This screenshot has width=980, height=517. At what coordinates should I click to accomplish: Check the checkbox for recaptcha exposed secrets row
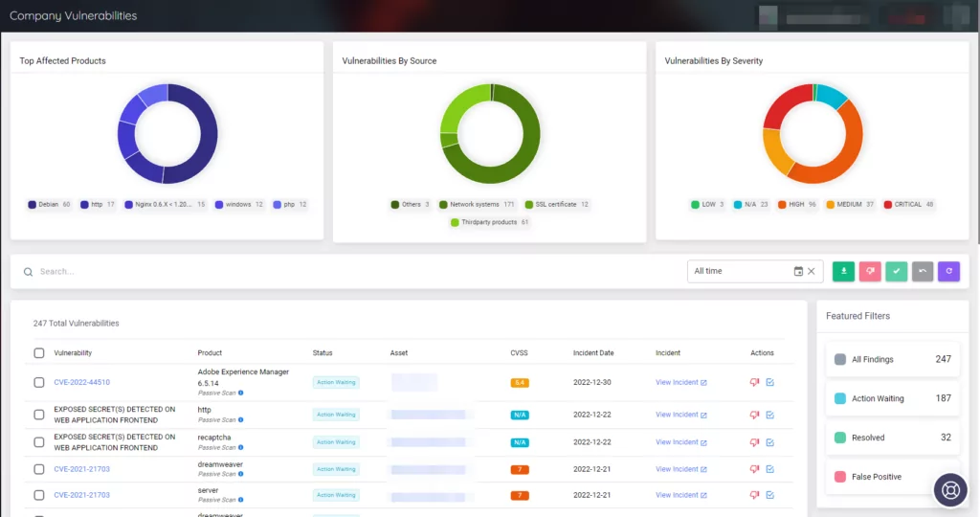(x=38, y=442)
